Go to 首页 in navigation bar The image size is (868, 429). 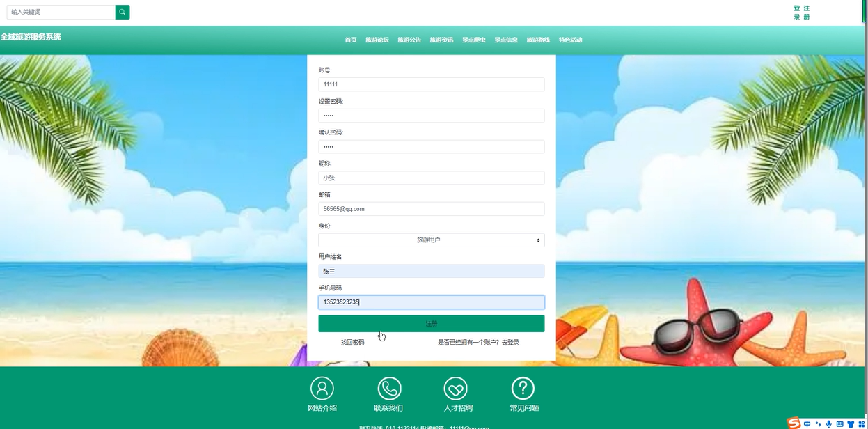pos(351,40)
